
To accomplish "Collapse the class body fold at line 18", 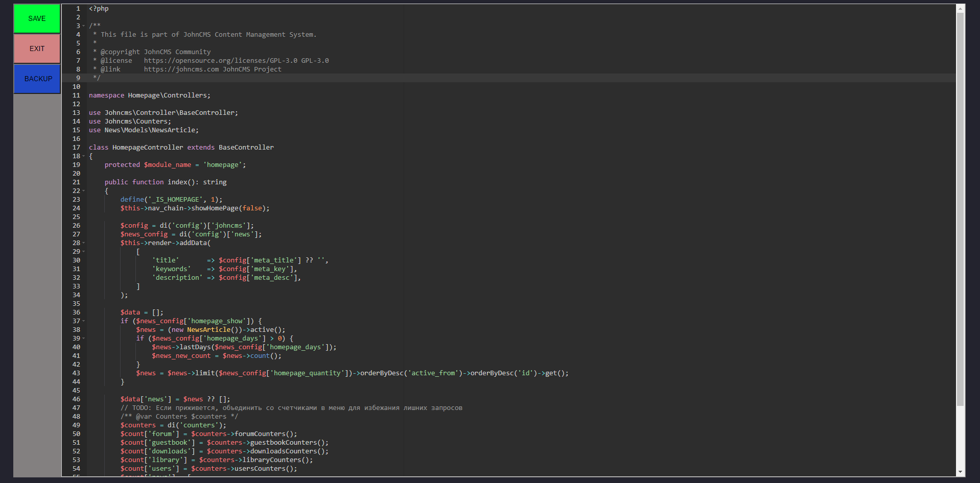I will click(84, 156).
